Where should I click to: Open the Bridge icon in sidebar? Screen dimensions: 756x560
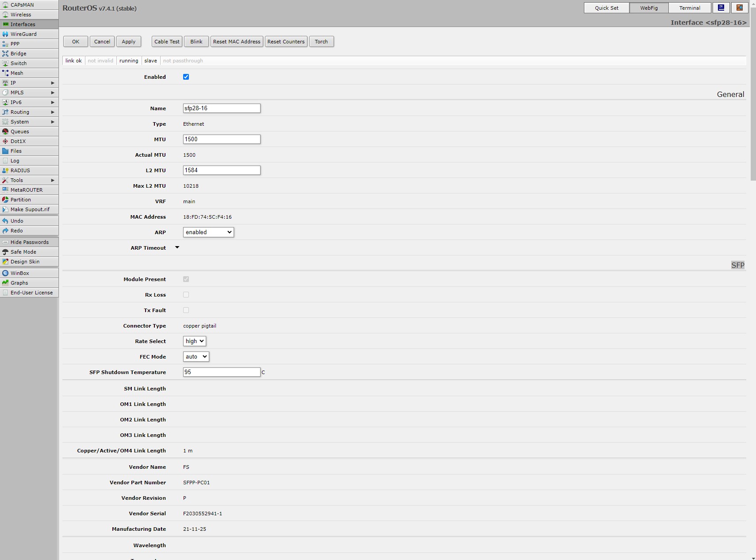[x=5, y=54]
